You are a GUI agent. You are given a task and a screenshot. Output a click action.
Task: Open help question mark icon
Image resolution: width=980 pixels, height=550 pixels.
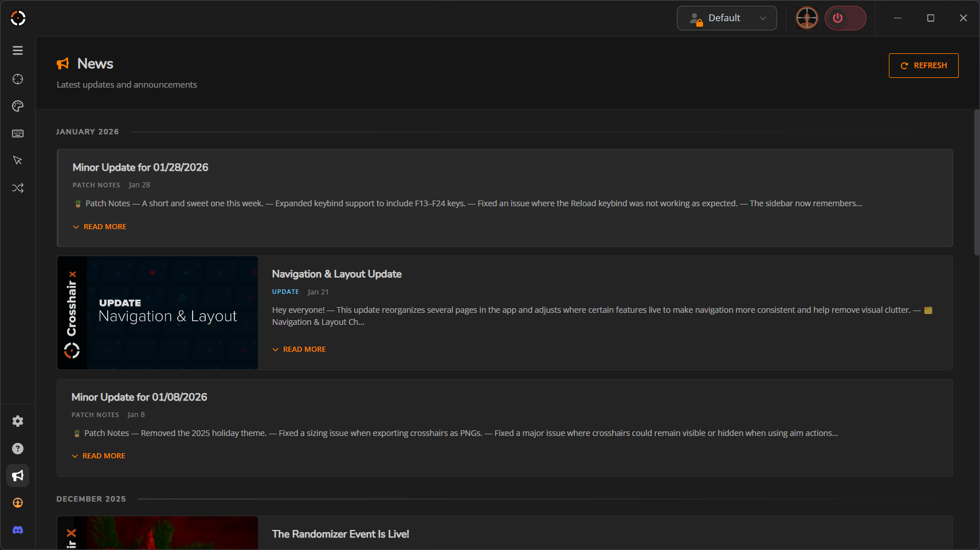pos(18,449)
